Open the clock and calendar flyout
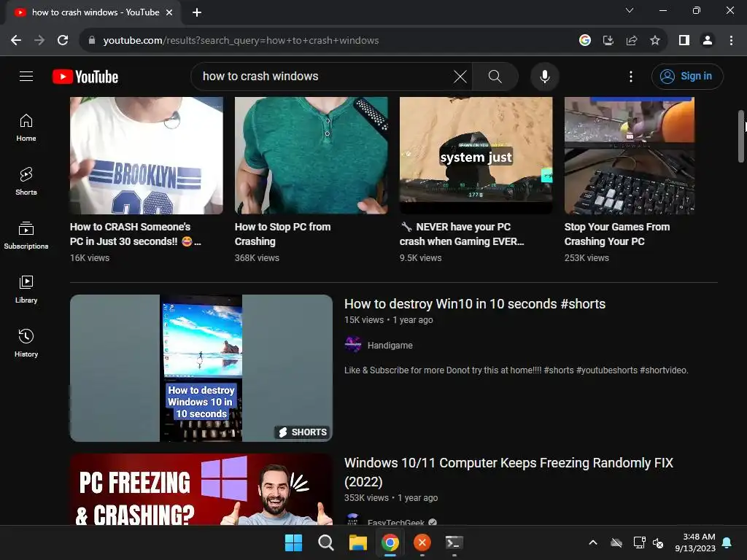This screenshot has height=560, width=747. click(x=695, y=542)
